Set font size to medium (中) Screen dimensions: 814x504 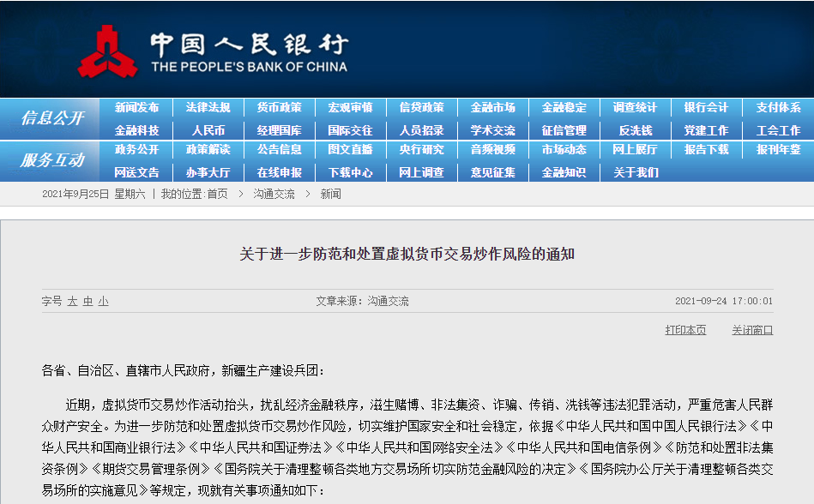click(87, 301)
